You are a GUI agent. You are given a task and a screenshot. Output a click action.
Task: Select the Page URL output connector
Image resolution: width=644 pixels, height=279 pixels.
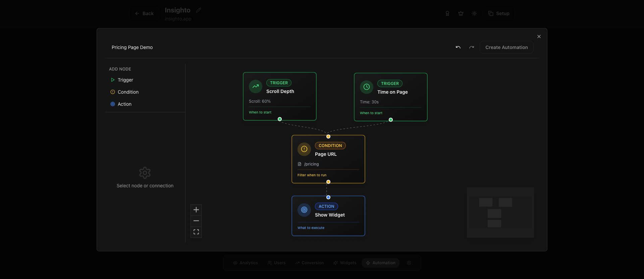pyautogui.click(x=328, y=182)
